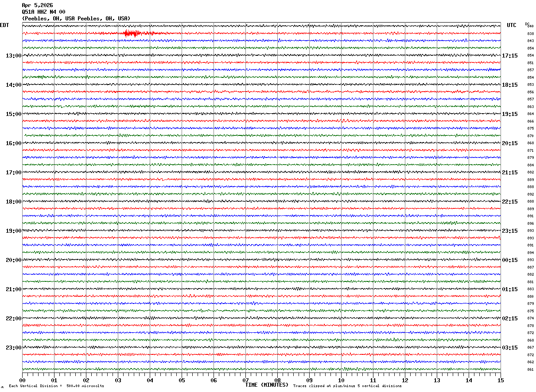Select the 13:00 EDT row label
The height and width of the screenshot is (392, 536).
point(13,56)
